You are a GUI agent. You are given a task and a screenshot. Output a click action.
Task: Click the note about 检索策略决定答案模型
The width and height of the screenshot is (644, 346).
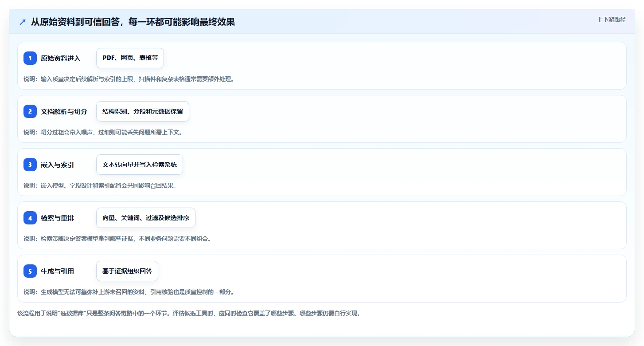coord(117,239)
